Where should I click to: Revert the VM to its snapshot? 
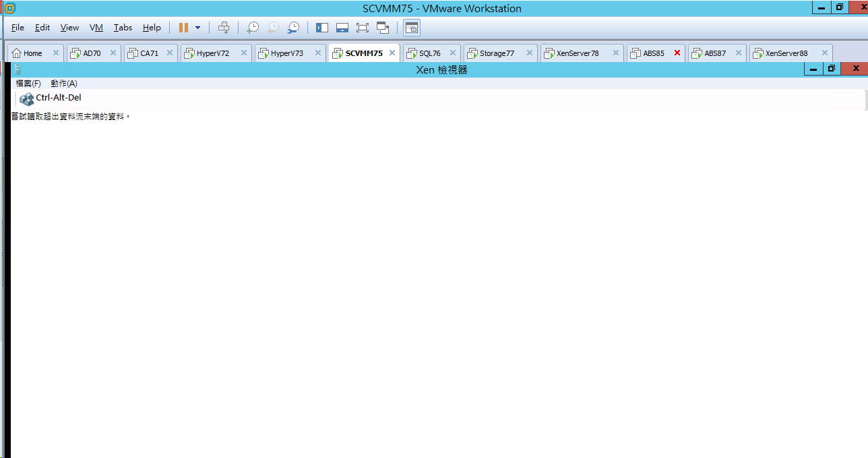pyautogui.click(x=273, y=28)
